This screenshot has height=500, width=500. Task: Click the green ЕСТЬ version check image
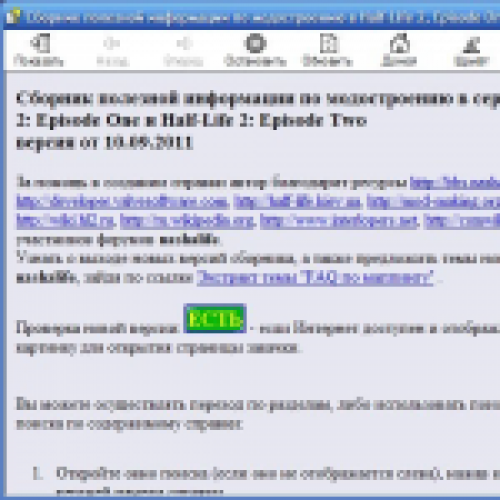[x=215, y=318]
